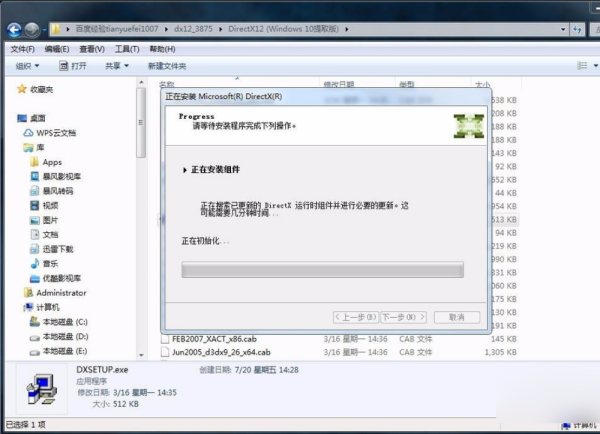Select 迅雷下载 in the navigation pane

click(57, 249)
